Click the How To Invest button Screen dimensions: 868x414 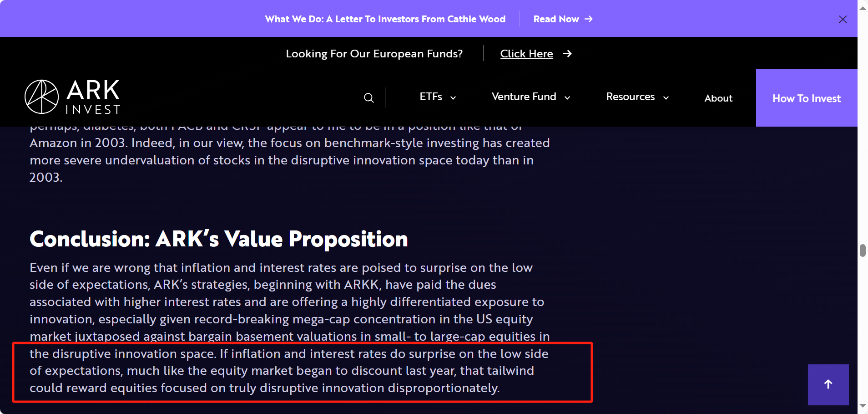click(807, 98)
